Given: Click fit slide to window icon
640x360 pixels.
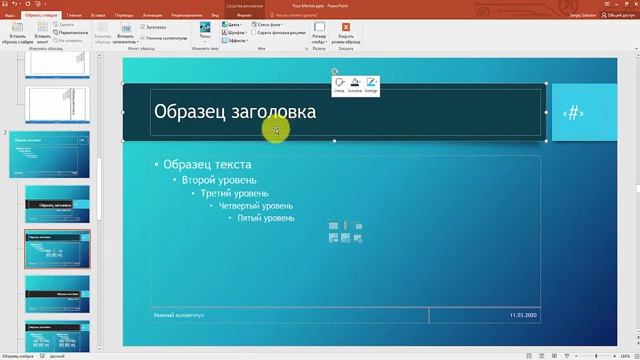Looking at the screenshot, I should 636,356.
